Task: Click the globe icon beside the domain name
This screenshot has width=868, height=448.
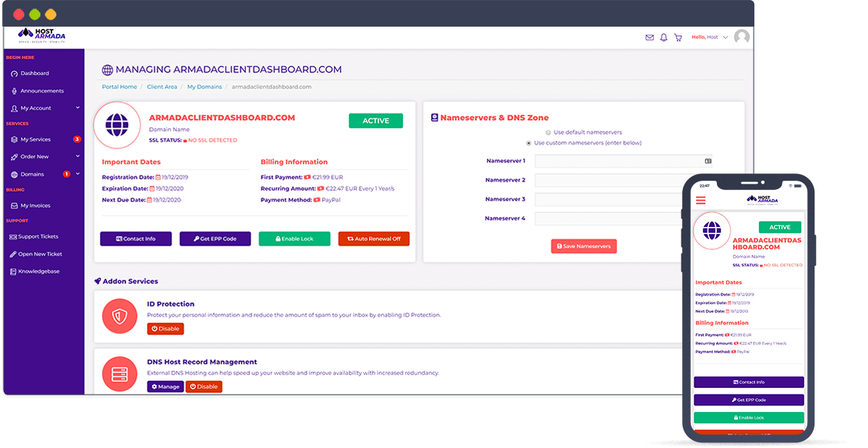Action: point(117,124)
